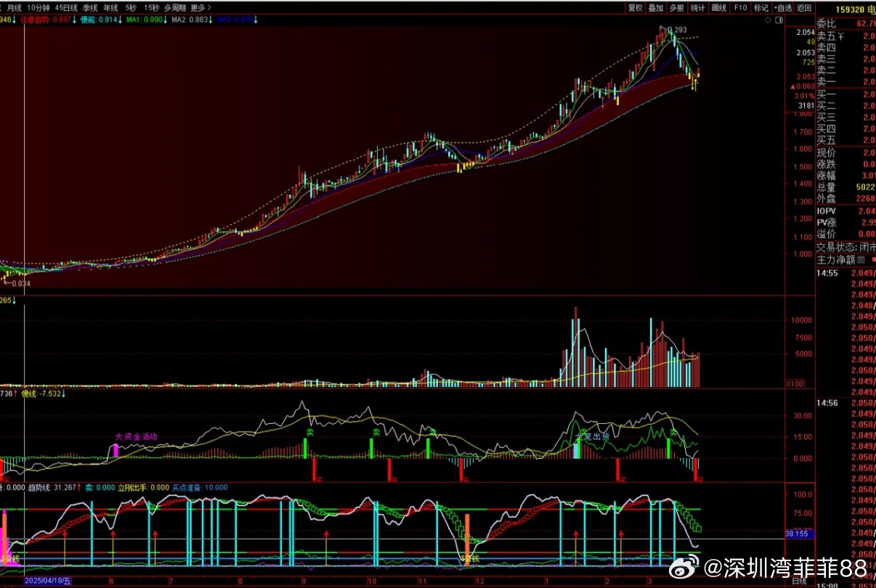Click the 总量 total volume row
The height and width of the screenshot is (588, 876).
[846, 187]
